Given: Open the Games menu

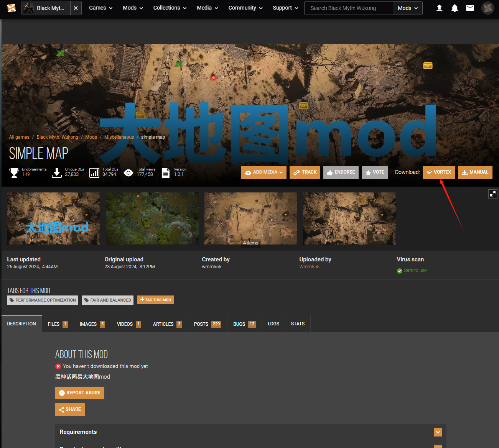Looking at the screenshot, I should 101,8.
